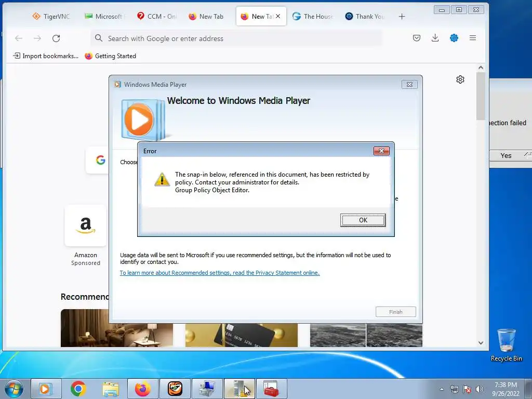Open the Firefox Downloads panel
Viewport: 532px width, 399px height.
pos(435,38)
